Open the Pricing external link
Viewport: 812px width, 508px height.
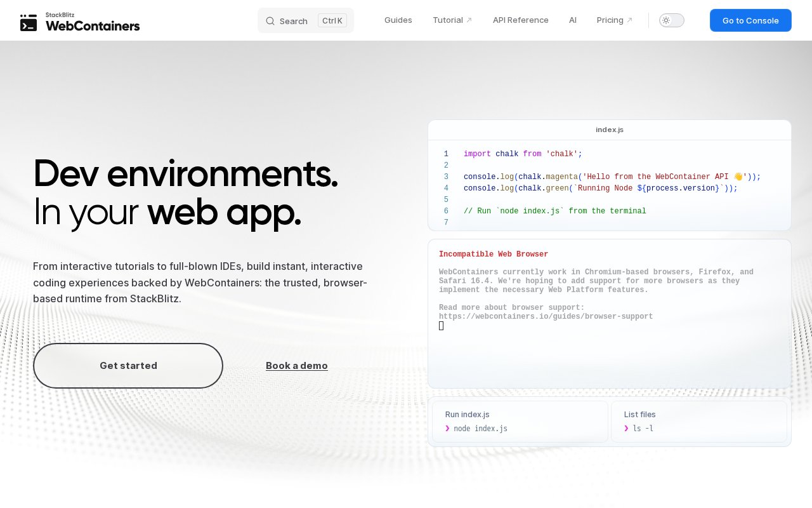pos(615,20)
